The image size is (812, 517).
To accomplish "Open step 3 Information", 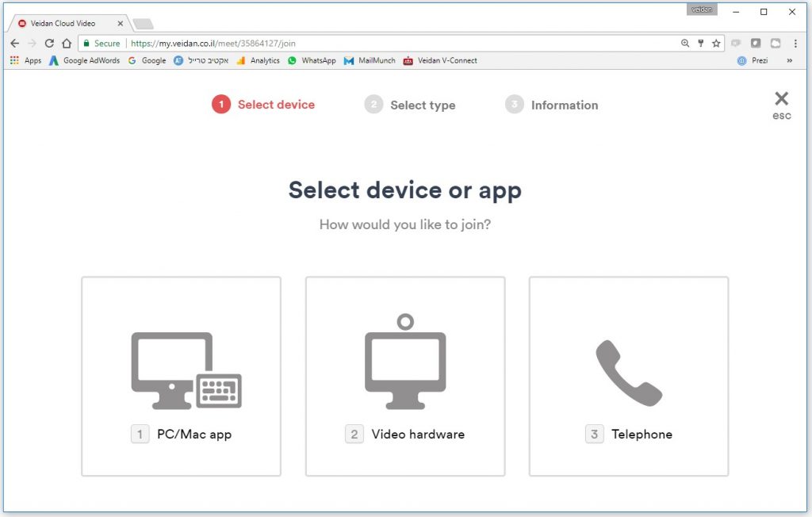I will tap(552, 105).
